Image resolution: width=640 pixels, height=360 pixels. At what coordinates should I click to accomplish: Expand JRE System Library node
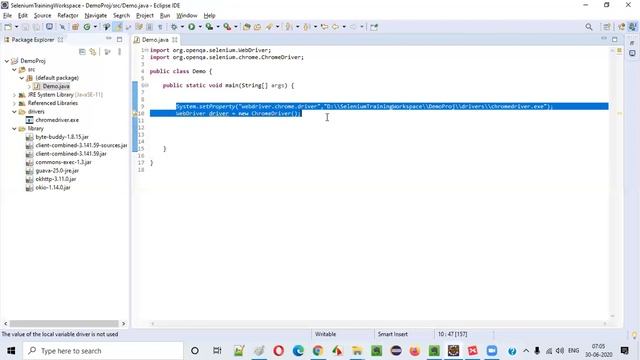click(14, 95)
